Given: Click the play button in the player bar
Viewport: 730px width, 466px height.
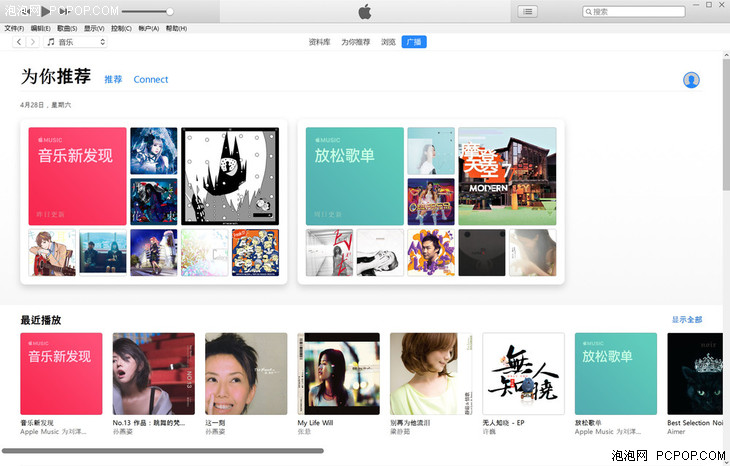Looking at the screenshot, I should [46, 11].
